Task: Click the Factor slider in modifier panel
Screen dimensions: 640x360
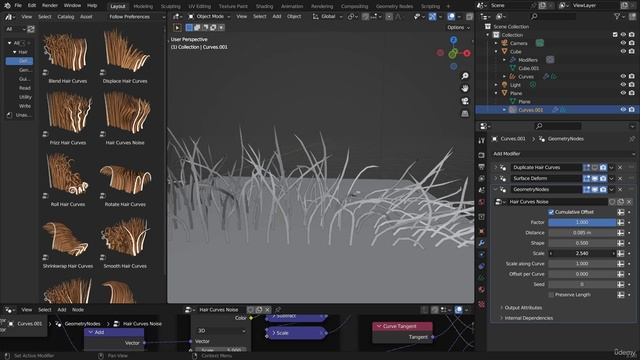Action: (582, 222)
